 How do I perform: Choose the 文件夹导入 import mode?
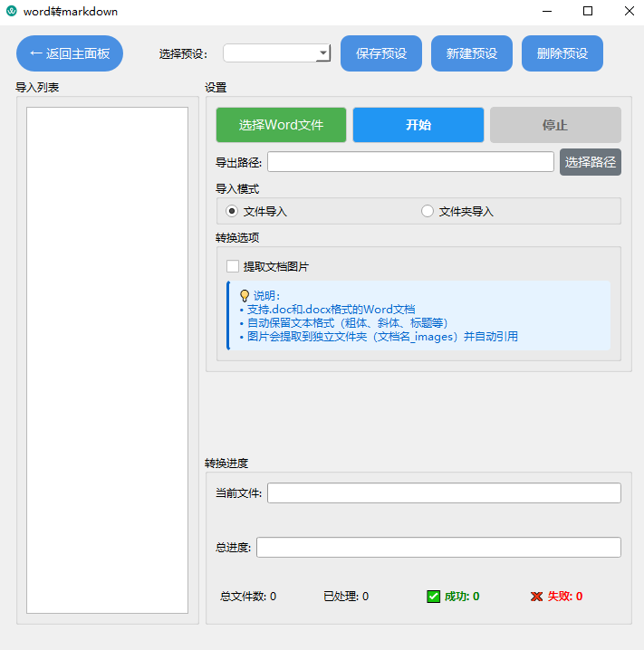click(428, 211)
